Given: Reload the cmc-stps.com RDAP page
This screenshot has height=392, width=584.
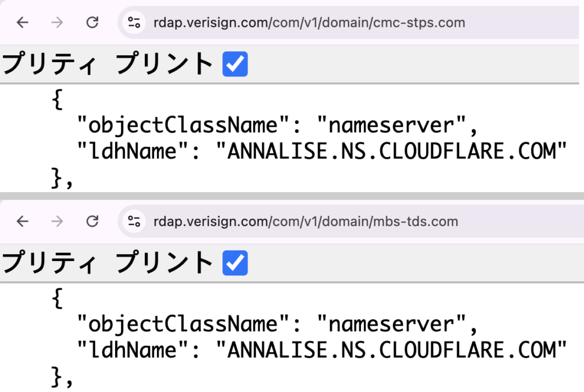Looking at the screenshot, I should coord(92,22).
